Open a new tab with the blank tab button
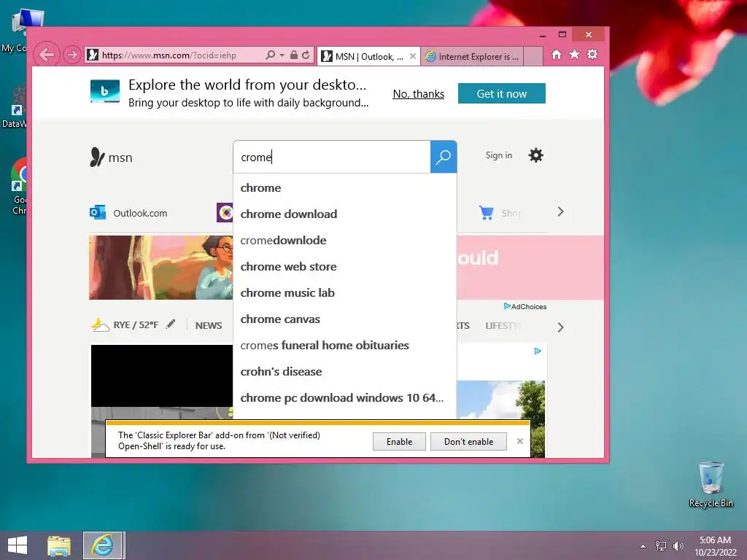Viewport: 747px width, 560px height. click(533, 56)
